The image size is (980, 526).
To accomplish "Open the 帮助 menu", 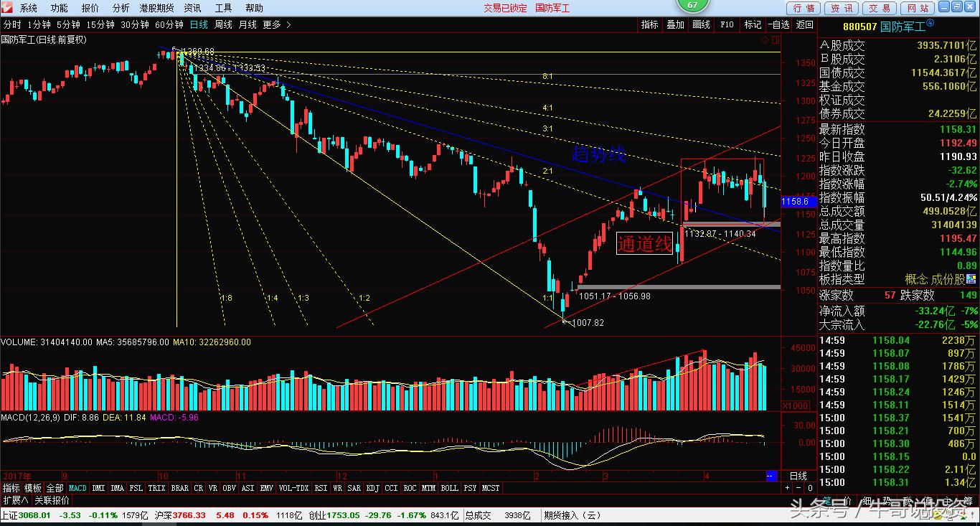I will (254, 8).
